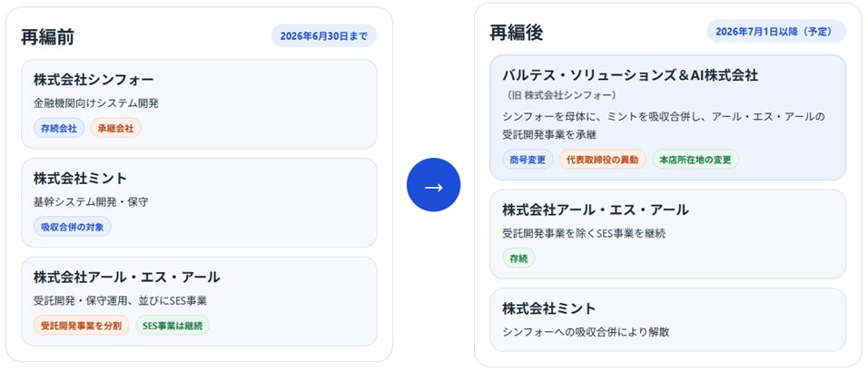Click the 再編前 panel heading
The width and height of the screenshot is (868, 371).
(x=47, y=36)
